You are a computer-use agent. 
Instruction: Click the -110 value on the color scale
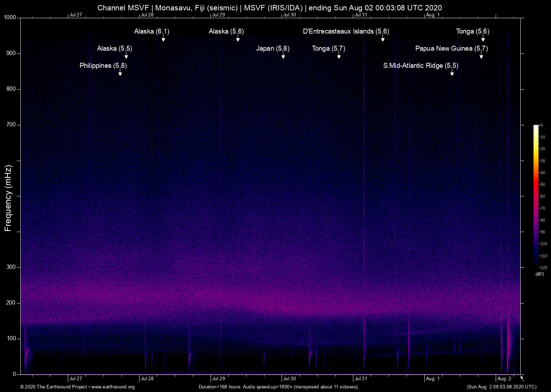pyautogui.click(x=543, y=256)
